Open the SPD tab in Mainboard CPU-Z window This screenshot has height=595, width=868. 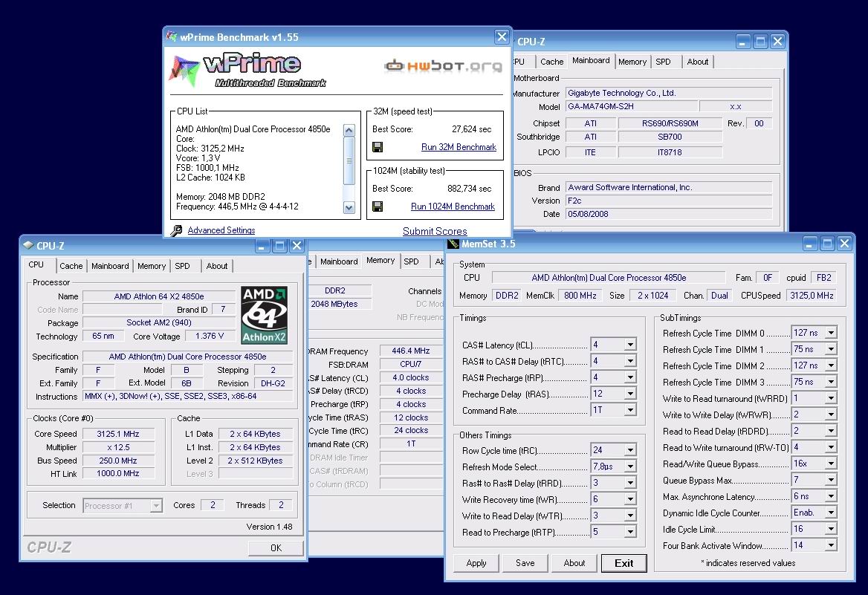pyautogui.click(x=663, y=62)
